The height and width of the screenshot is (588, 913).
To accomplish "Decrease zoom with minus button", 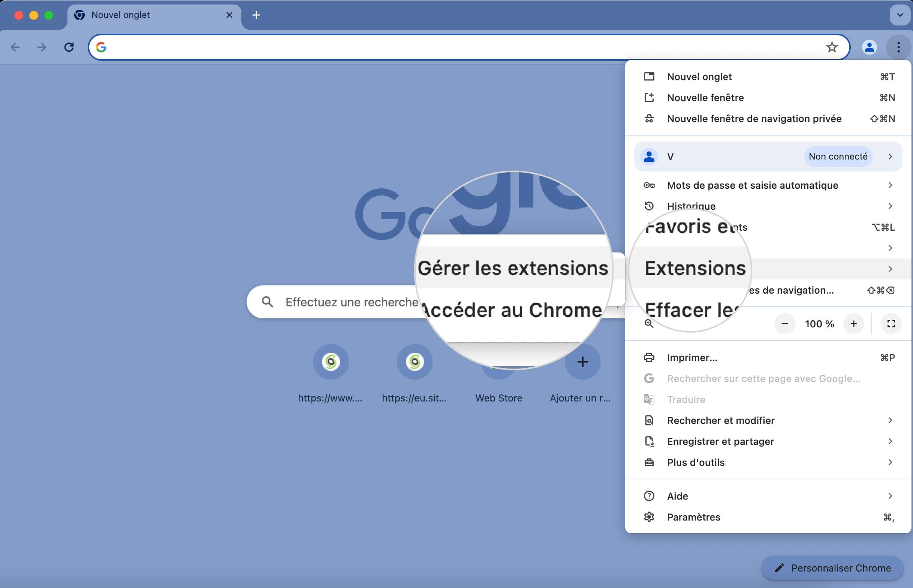I will pos(784,324).
